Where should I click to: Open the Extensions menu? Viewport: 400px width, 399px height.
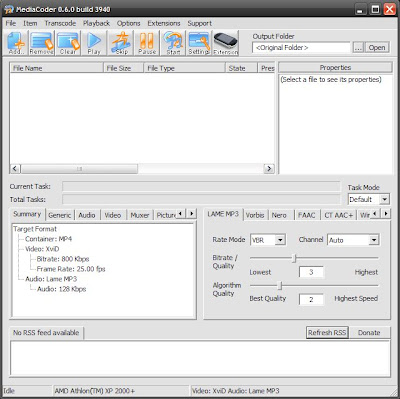[x=164, y=23]
